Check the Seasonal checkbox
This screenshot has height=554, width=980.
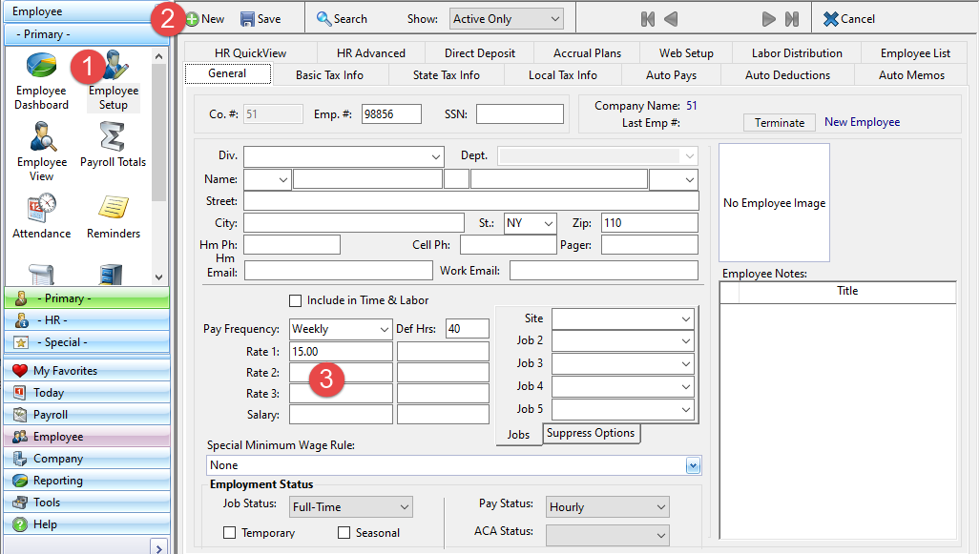tap(344, 533)
